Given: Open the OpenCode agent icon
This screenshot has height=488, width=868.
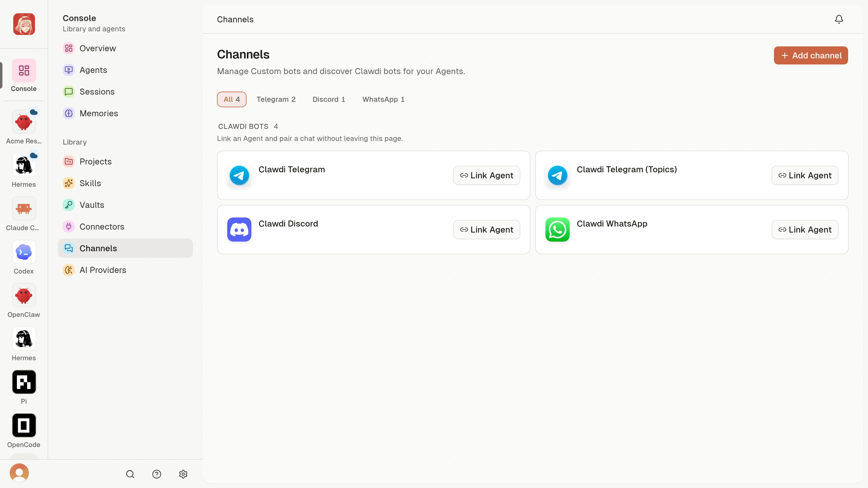Looking at the screenshot, I should pyautogui.click(x=24, y=425).
